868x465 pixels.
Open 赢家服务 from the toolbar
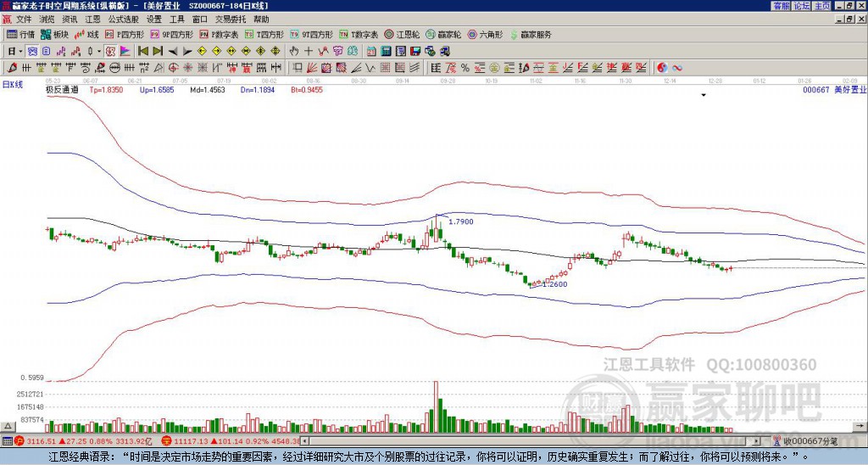click(x=530, y=34)
